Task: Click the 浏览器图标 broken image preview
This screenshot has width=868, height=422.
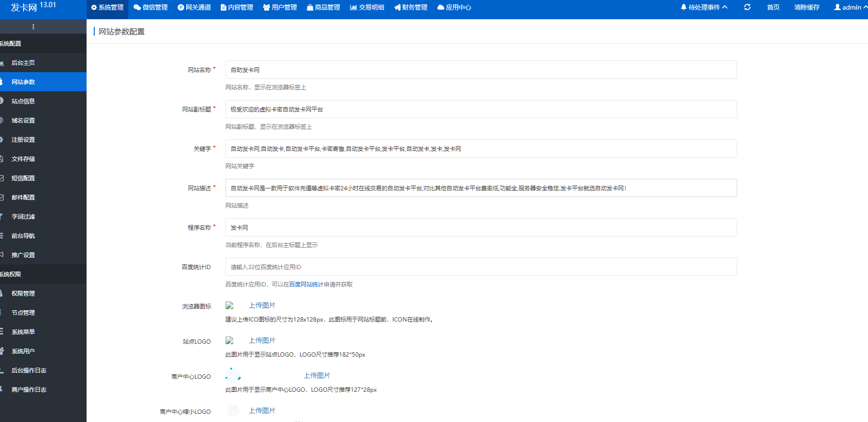Action: click(x=230, y=306)
